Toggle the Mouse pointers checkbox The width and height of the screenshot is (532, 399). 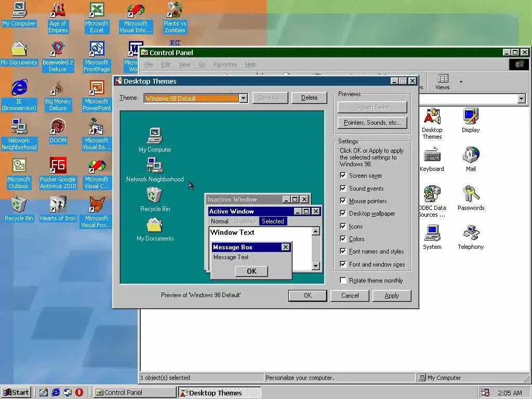(343, 201)
